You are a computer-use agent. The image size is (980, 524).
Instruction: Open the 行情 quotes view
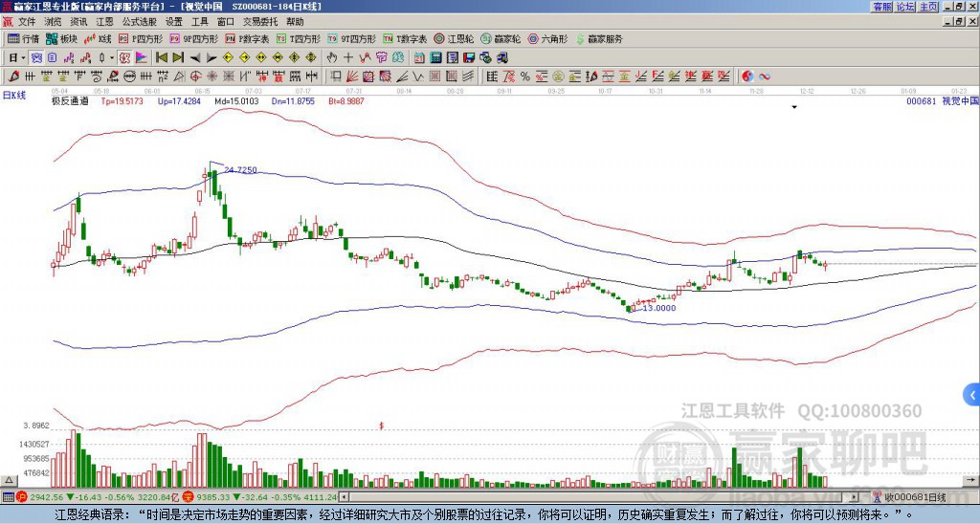point(23,38)
